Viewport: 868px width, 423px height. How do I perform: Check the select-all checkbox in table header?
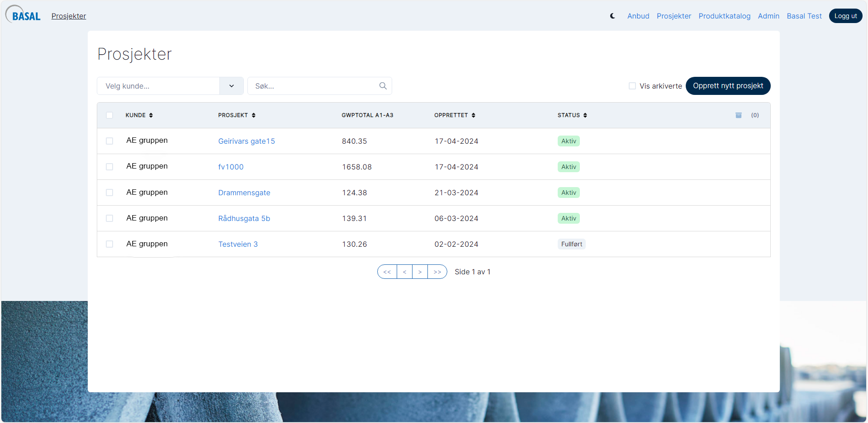109,115
